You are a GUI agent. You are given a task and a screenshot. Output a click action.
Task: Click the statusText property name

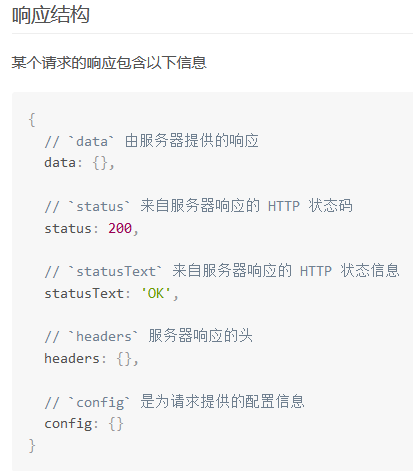click(84, 294)
